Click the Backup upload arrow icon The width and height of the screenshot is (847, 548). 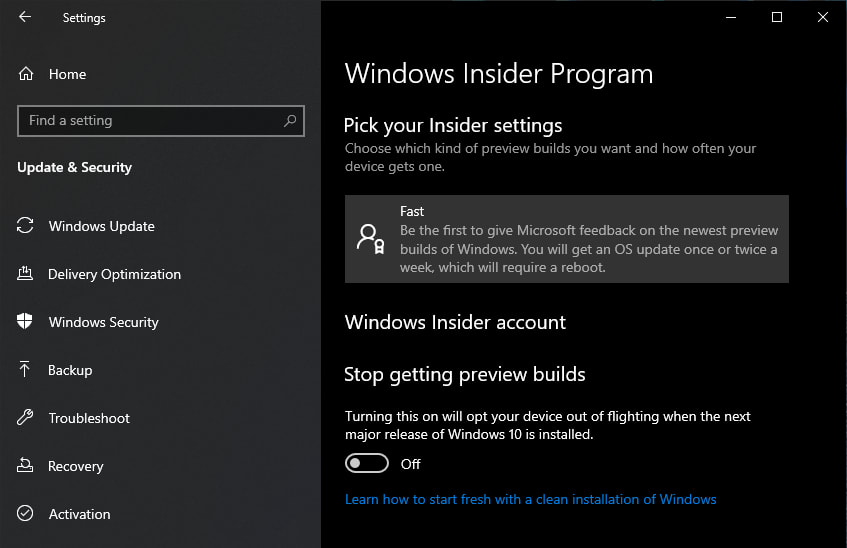point(25,369)
